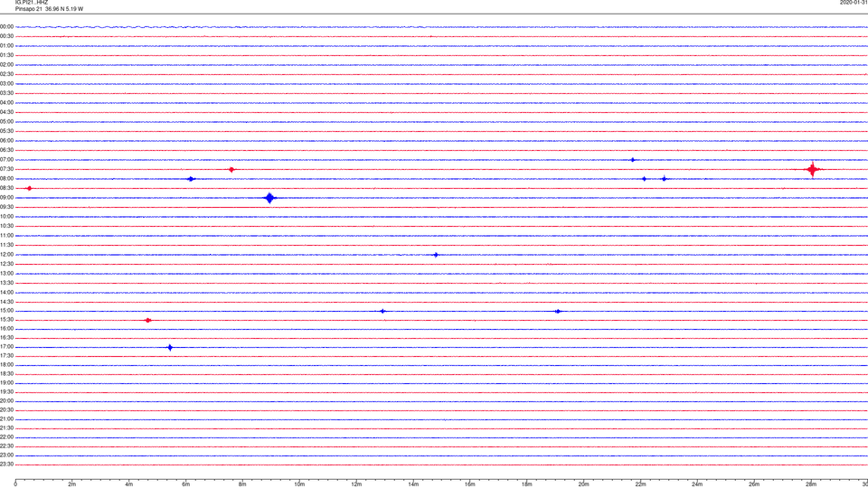Select the 22m axis tick label
Viewport: 868px width, 488px height.
tap(640, 484)
